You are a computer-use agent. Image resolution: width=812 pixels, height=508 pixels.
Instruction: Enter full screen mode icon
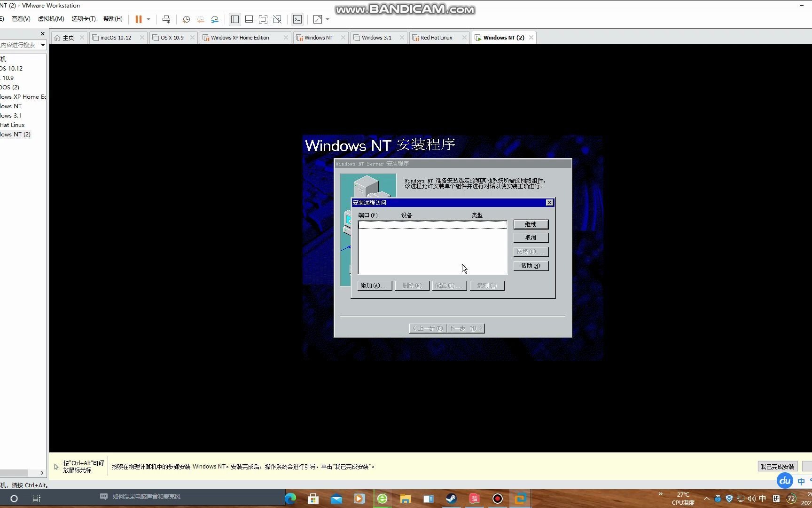click(263, 19)
